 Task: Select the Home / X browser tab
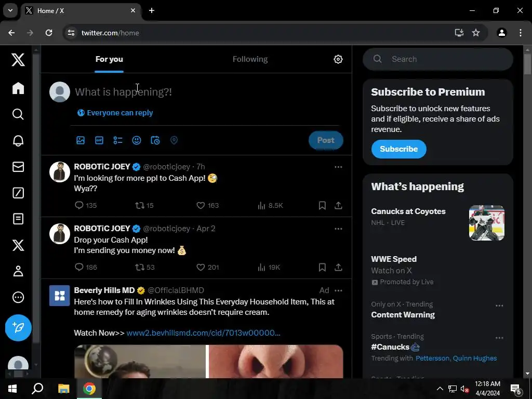click(81, 11)
